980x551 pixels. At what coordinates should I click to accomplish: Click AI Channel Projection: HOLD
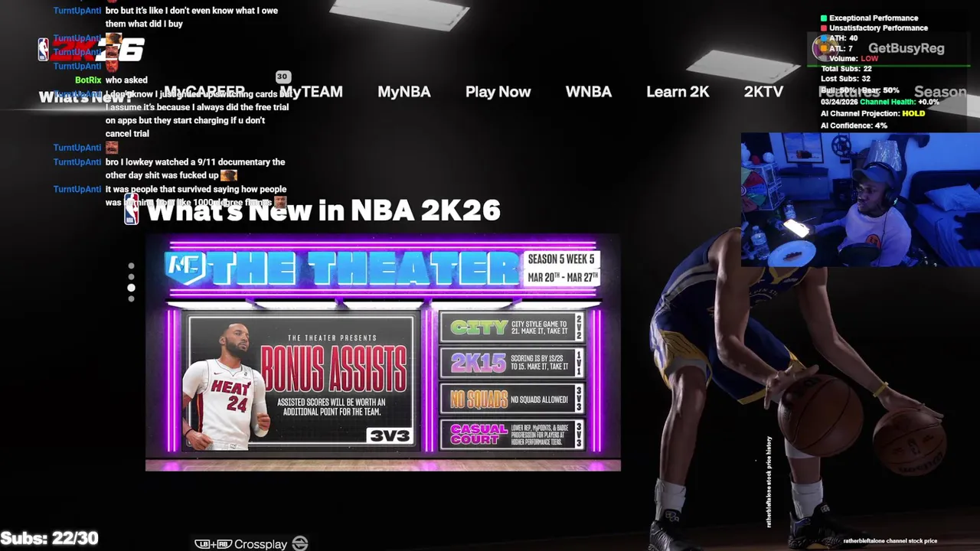pyautogui.click(x=873, y=113)
